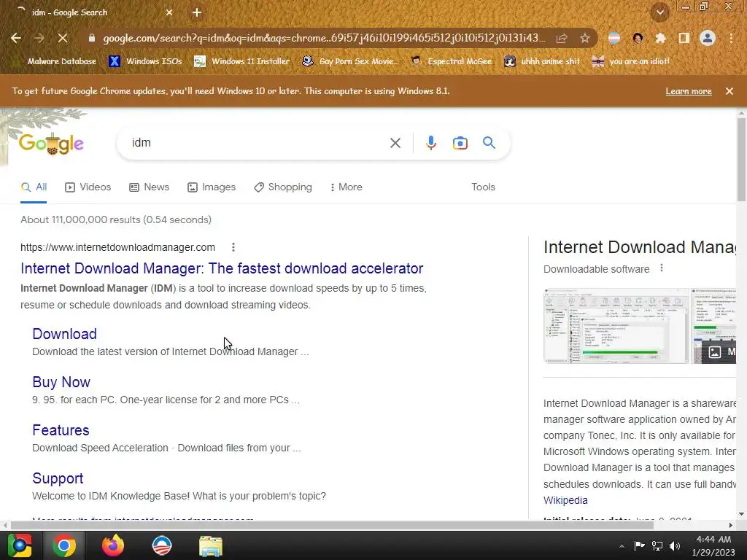Click Learn more in update notice

pyautogui.click(x=689, y=91)
